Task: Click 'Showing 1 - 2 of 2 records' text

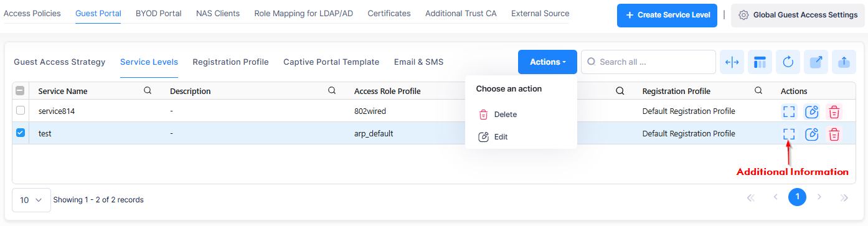Action: 98,200
